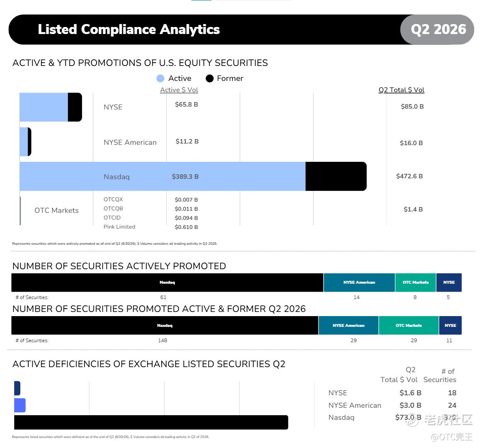Select NYSE segment in actively promoted bar
The width and height of the screenshot is (482, 448).
tap(449, 282)
